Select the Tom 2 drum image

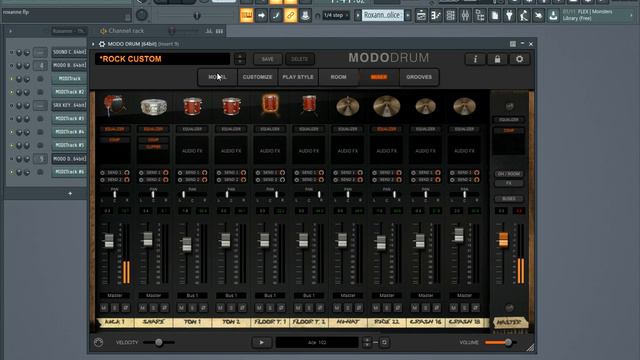[231, 107]
